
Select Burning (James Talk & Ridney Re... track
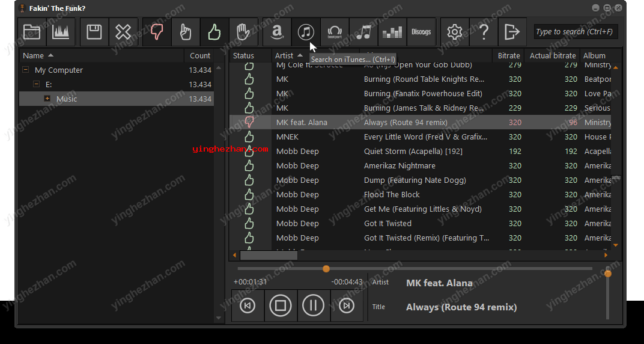pos(424,108)
